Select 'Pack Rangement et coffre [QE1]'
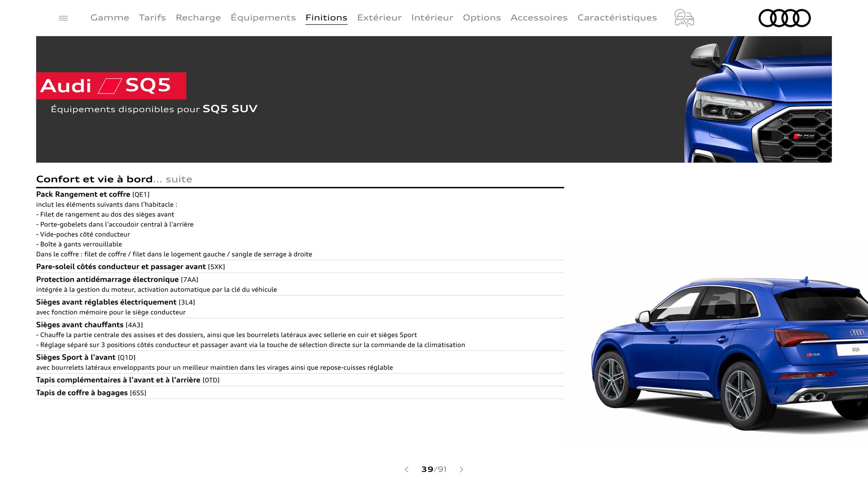The height and width of the screenshot is (488, 868). pyautogui.click(x=93, y=194)
